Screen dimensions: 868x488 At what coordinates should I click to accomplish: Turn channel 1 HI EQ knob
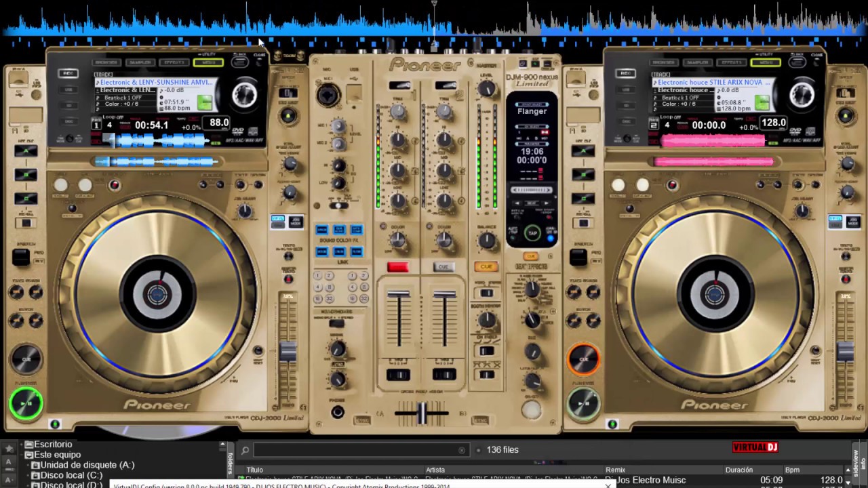tap(398, 141)
